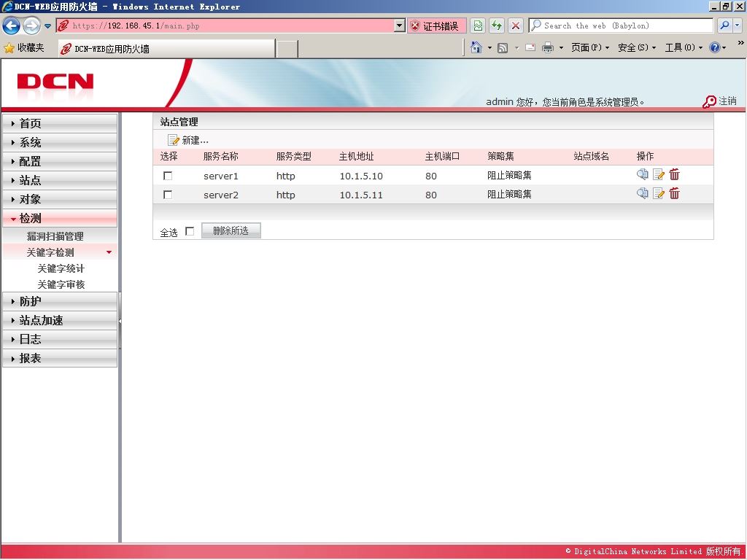Expand the 站点 menu
This screenshot has width=747, height=560.
pyautogui.click(x=60, y=181)
